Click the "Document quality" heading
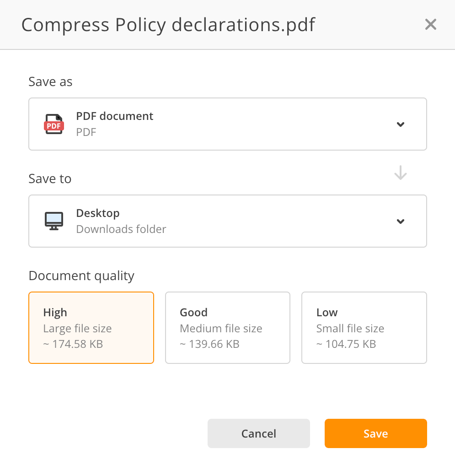The width and height of the screenshot is (455, 476). [81, 276]
